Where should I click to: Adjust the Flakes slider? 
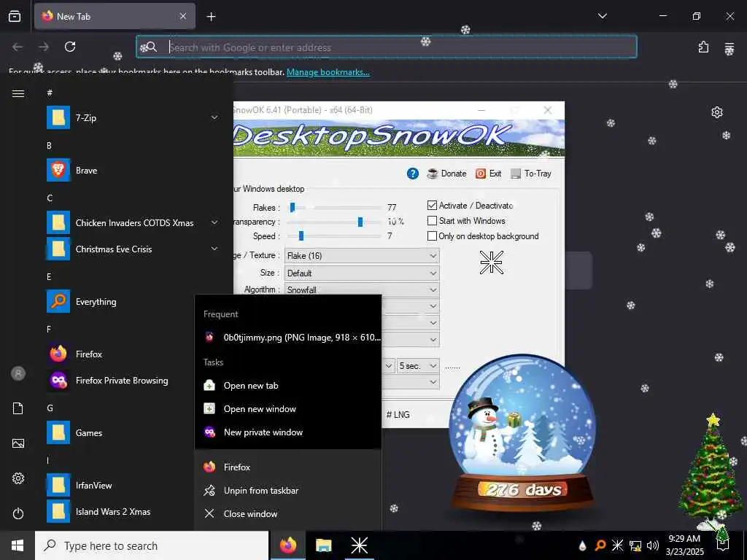pyautogui.click(x=293, y=207)
